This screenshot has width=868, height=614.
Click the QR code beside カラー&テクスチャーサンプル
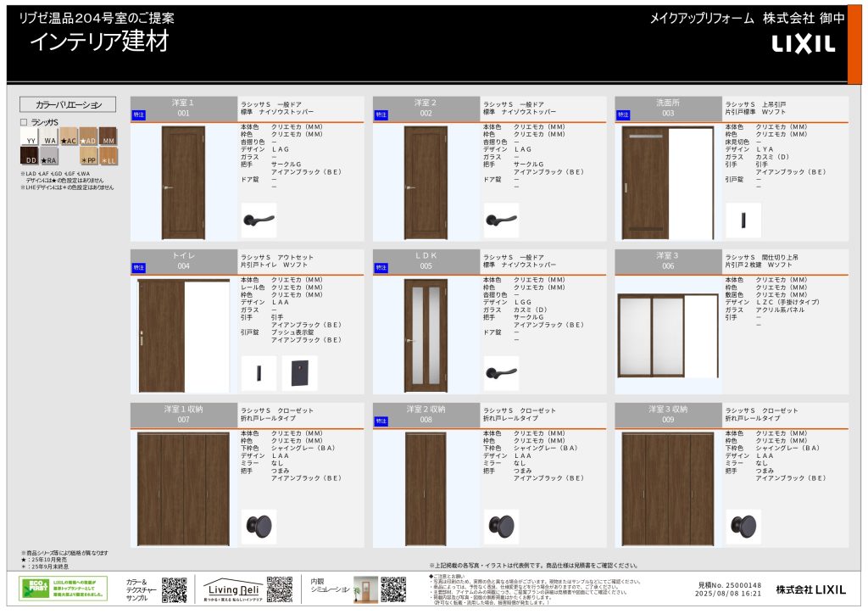(x=174, y=589)
